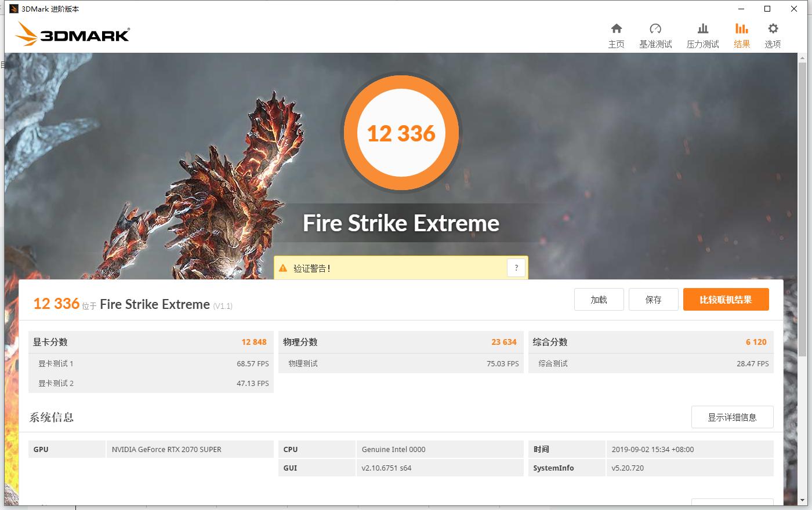Open the 选项 settings section
The width and height of the screenshot is (812, 510).
click(773, 35)
